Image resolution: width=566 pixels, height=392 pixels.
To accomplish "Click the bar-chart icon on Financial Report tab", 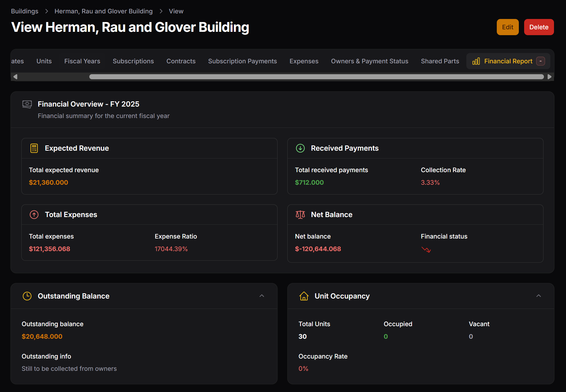I will click(476, 61).
